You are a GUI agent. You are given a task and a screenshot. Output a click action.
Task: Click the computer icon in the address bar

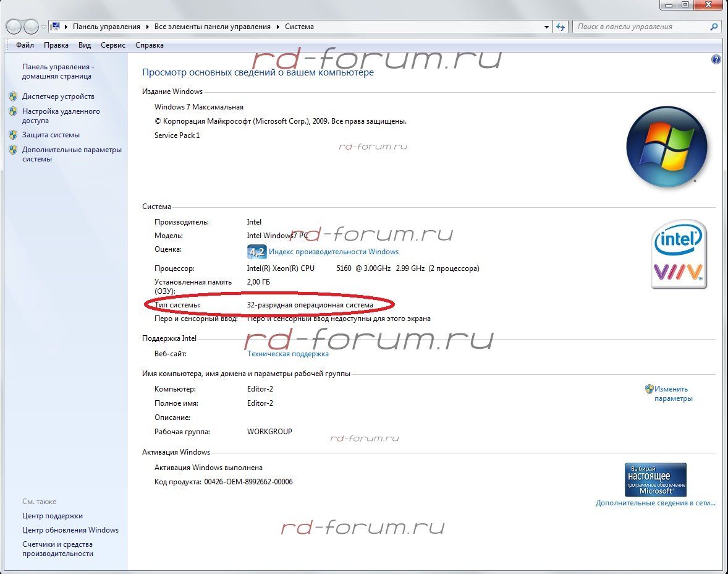(55, 27)
